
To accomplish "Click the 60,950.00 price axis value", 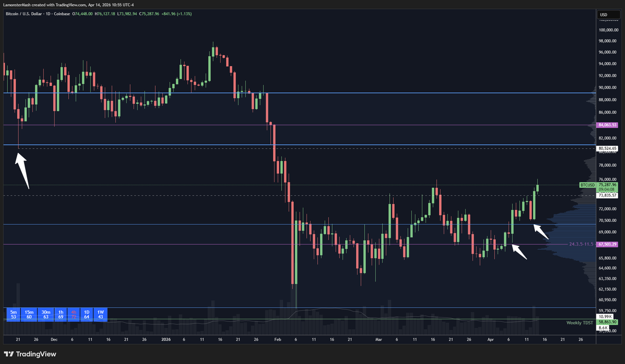I will pos(608,300).
